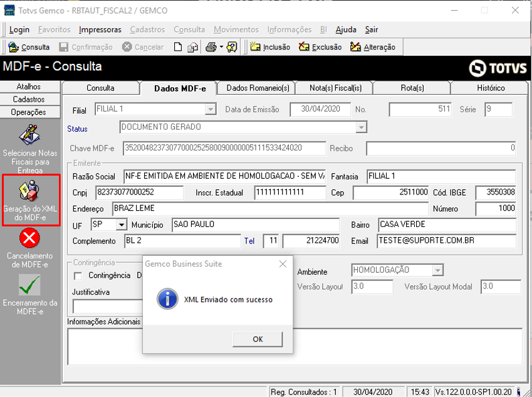Click the TOTVS logo
This screenshot has height=397, width=532.
pyautogui.click(x=498, y=68)
